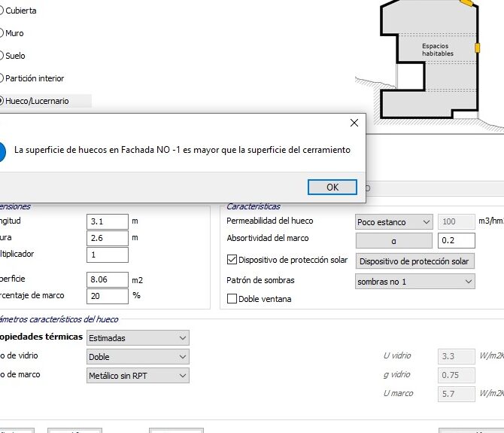Click the dialog's Fachada NO -1 warning message text

coord(182,150)
